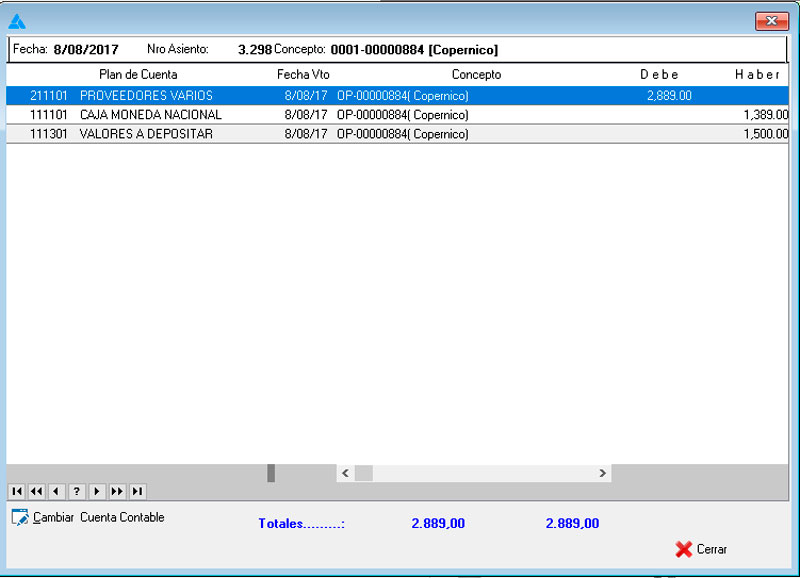Select the CAJA MONEDA NACIONAL row
The height and width of the screenshot is (578, 800).
(150, 115)
